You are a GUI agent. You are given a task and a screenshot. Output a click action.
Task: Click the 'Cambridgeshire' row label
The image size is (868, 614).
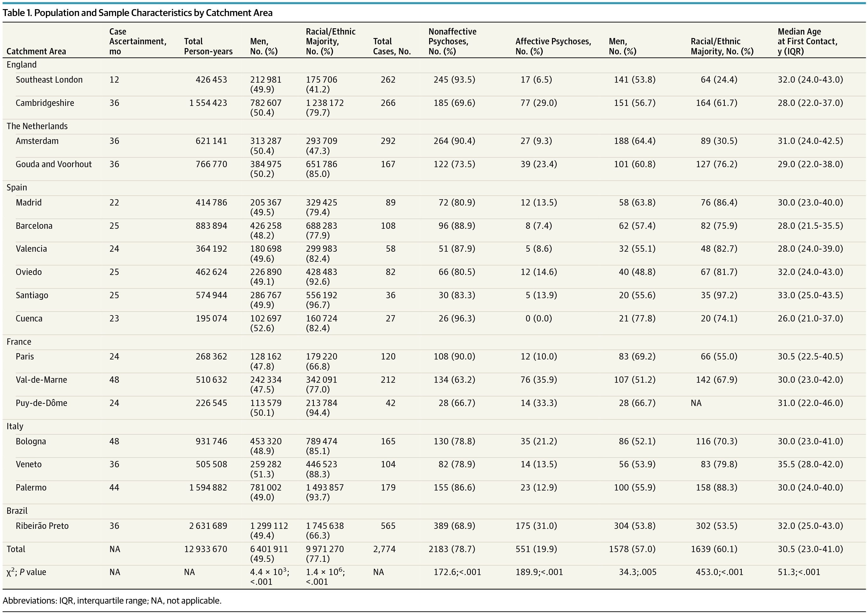45,103
